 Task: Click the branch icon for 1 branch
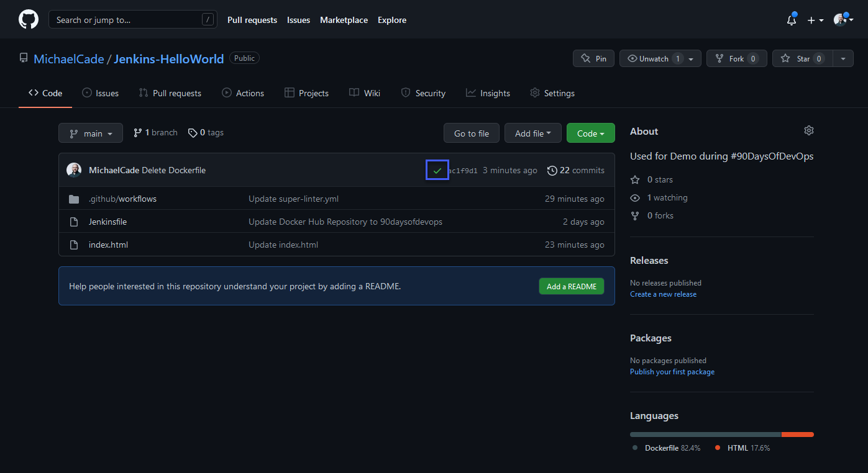[x=137, y=133]
